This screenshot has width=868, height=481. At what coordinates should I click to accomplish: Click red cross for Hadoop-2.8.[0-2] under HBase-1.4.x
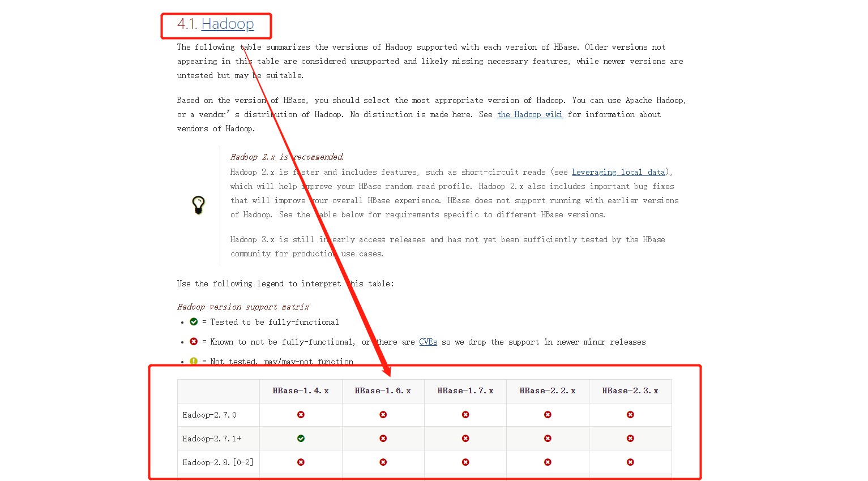pyautogui.click(x=301, y=462)
